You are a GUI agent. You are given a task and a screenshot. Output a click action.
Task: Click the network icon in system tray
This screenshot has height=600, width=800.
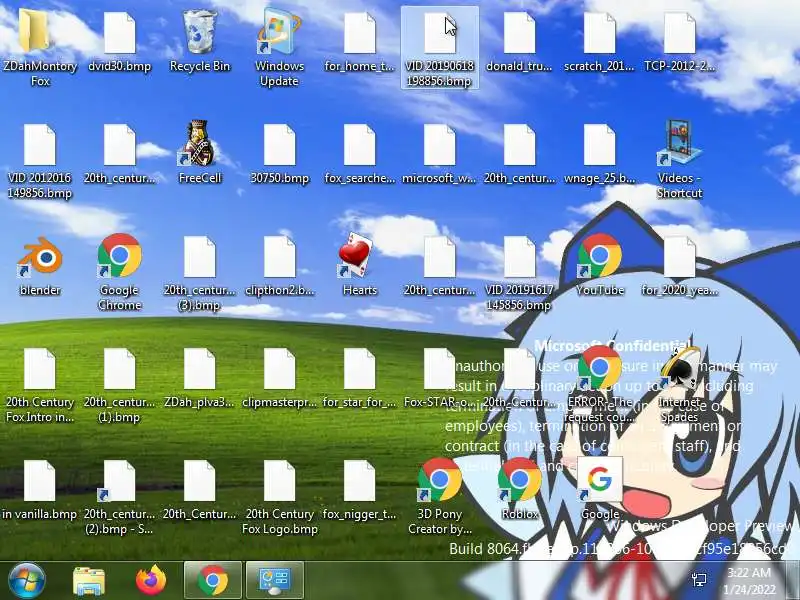pos(699,580)
